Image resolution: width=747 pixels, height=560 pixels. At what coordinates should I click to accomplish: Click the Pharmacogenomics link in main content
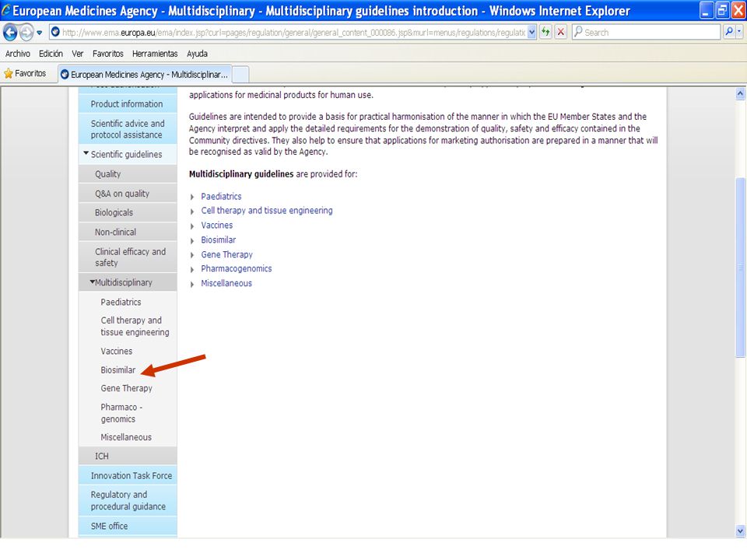coord(237,268)
